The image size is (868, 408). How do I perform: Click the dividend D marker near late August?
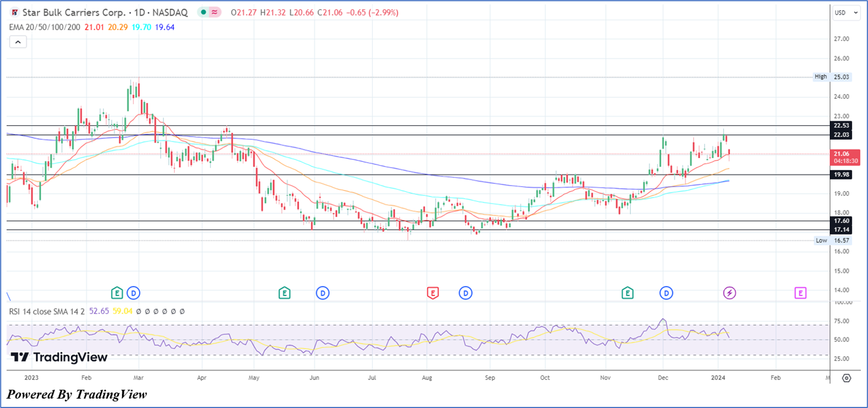465,293
